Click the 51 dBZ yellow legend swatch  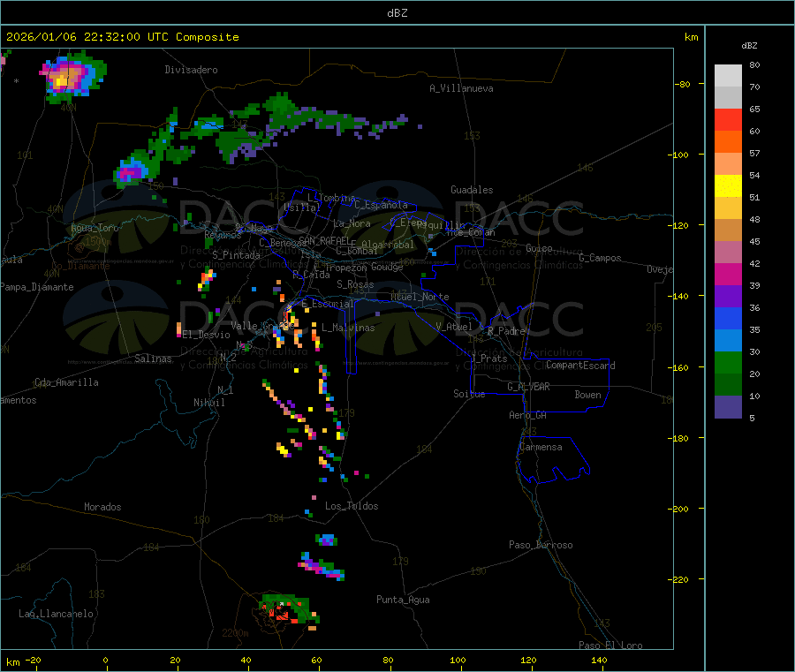[728, 186]
